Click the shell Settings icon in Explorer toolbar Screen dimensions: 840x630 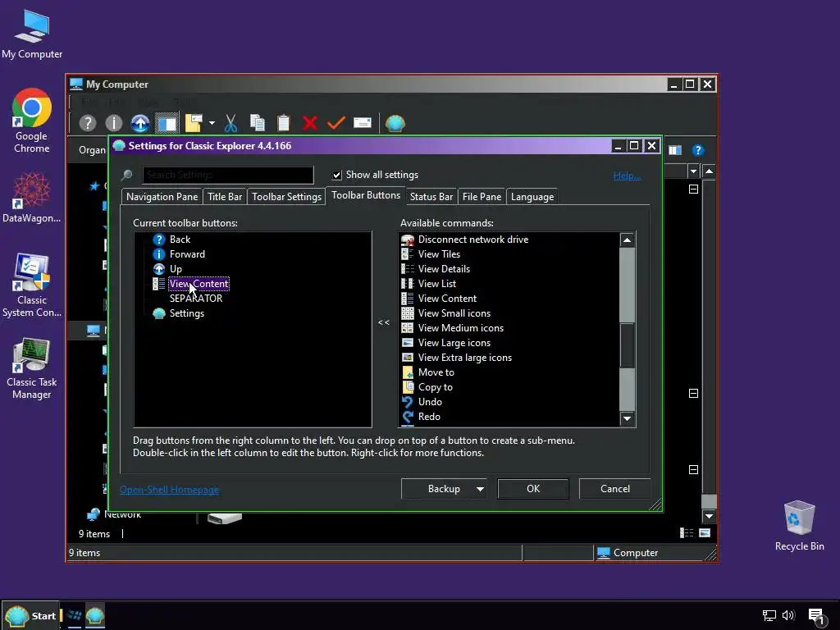(395, 123)
